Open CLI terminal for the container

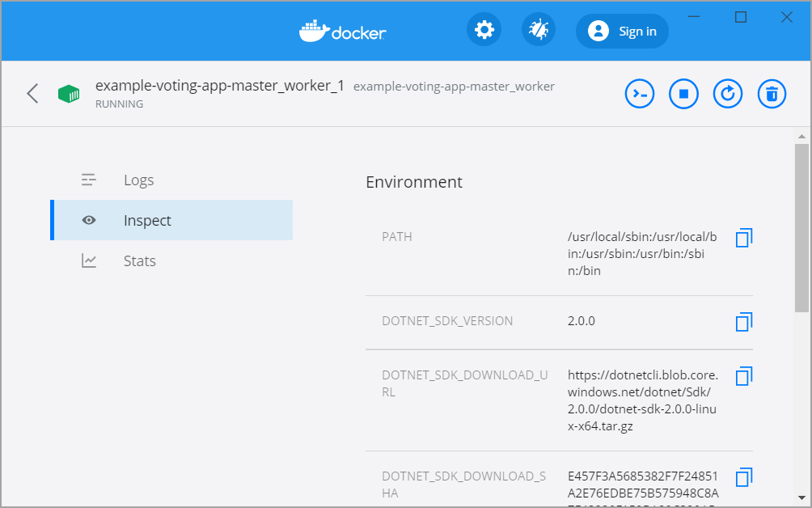click(x=640, y=94)
